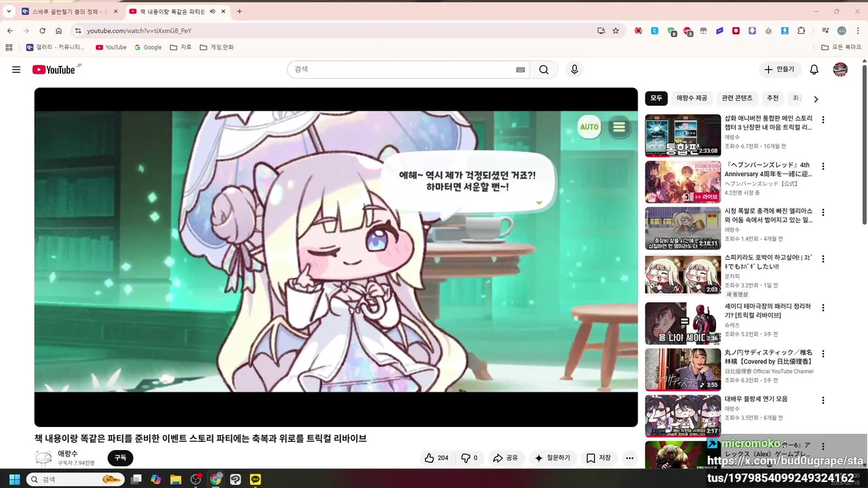
Task: Open the 스피키라도 호박이 하고싶어 video thumbnail
Action: coord(683,274)
